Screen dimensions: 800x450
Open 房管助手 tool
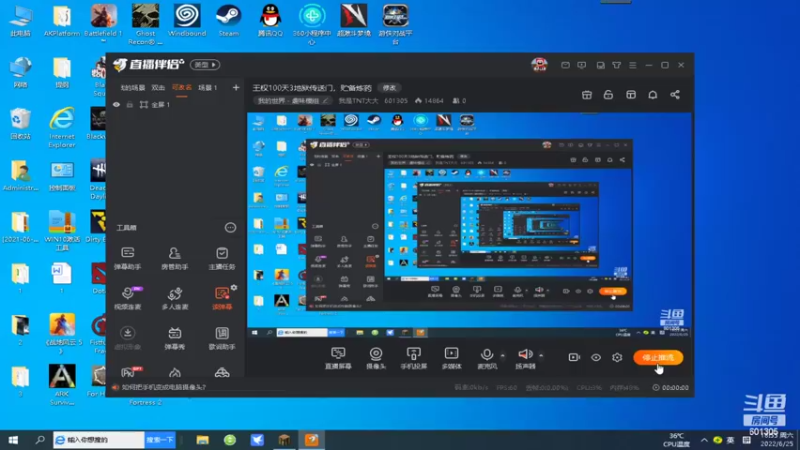[x=174, y=258]
